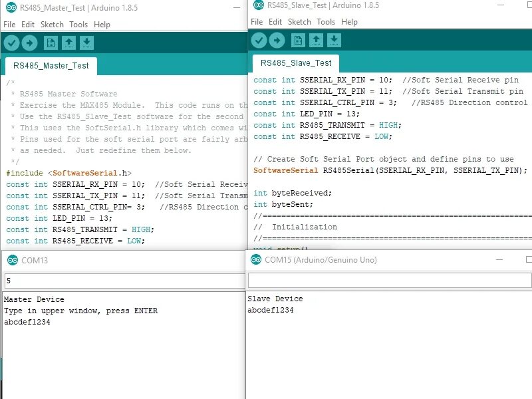This screenshot has width=532, height=399.
Task: Click Verify button in Slave Arduino window
Action: 259,41
